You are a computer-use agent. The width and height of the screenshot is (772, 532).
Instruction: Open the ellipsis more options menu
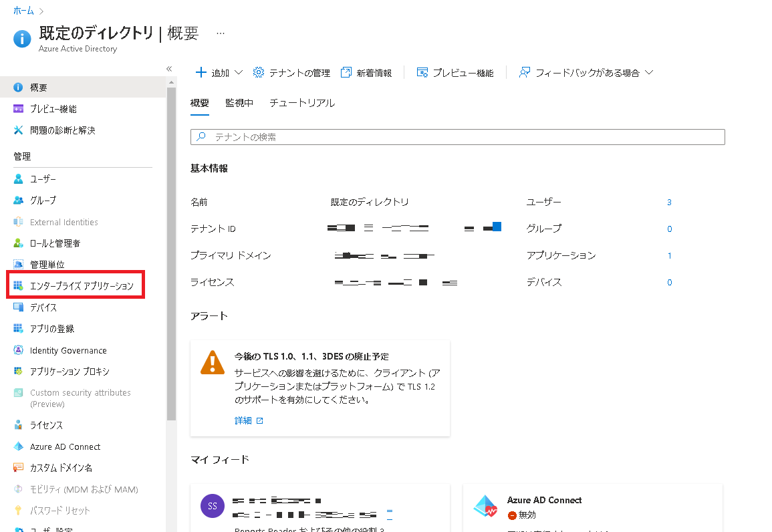[221, 33]
